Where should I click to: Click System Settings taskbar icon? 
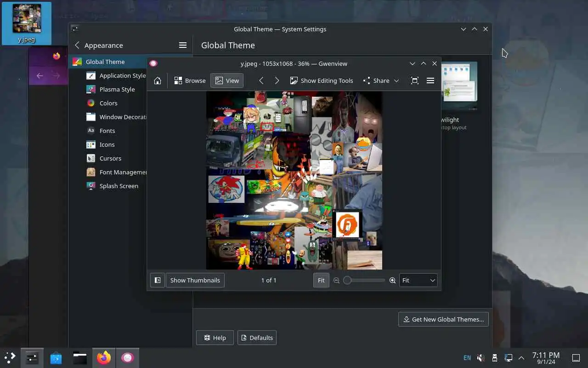32,357
